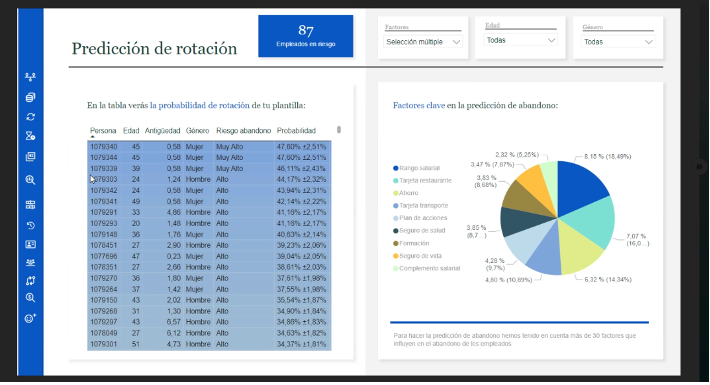Open the Factores 'Selección múltiple' dropdown

coord(422,42)
